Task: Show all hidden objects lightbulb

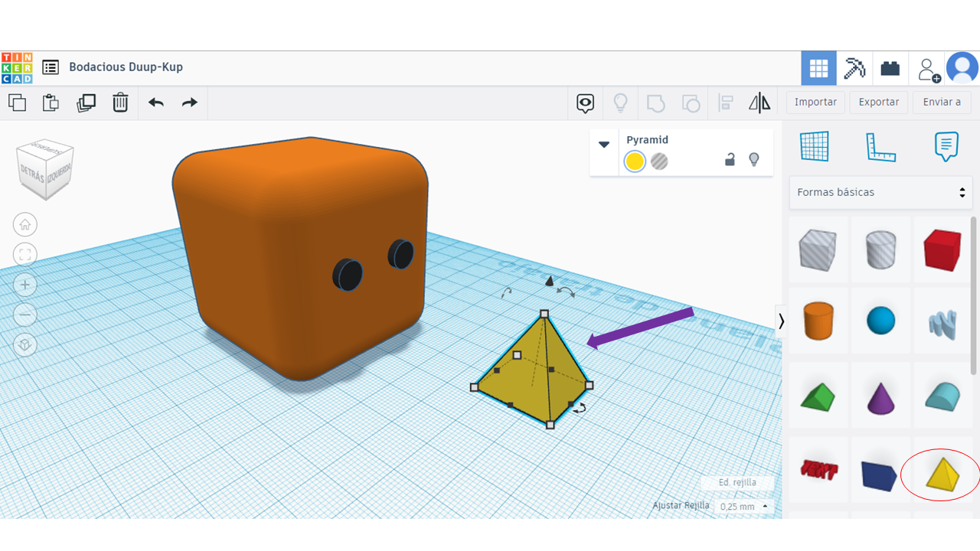Action: pyautogui.click(x=620, y=103)
